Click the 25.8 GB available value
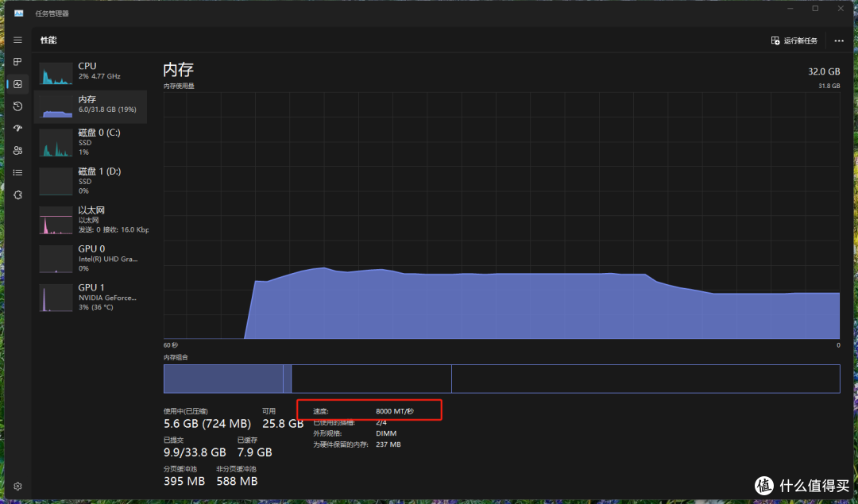858x504 pixels. [x=283, y=424]
